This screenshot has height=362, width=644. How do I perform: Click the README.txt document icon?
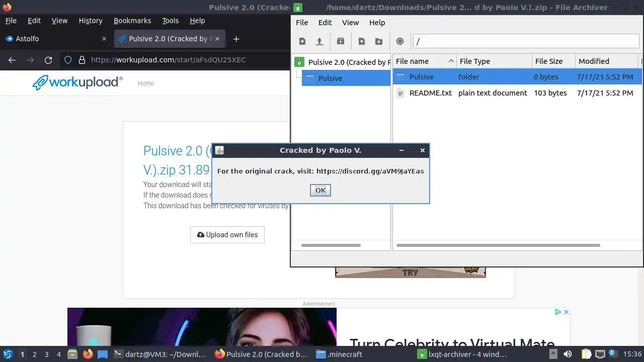click(400, 93)
